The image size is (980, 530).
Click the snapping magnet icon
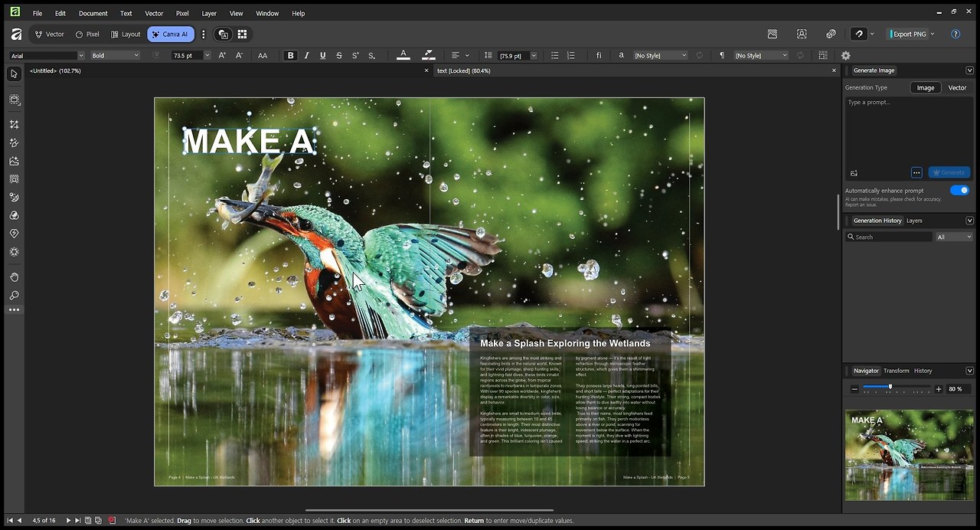(859, 34)
